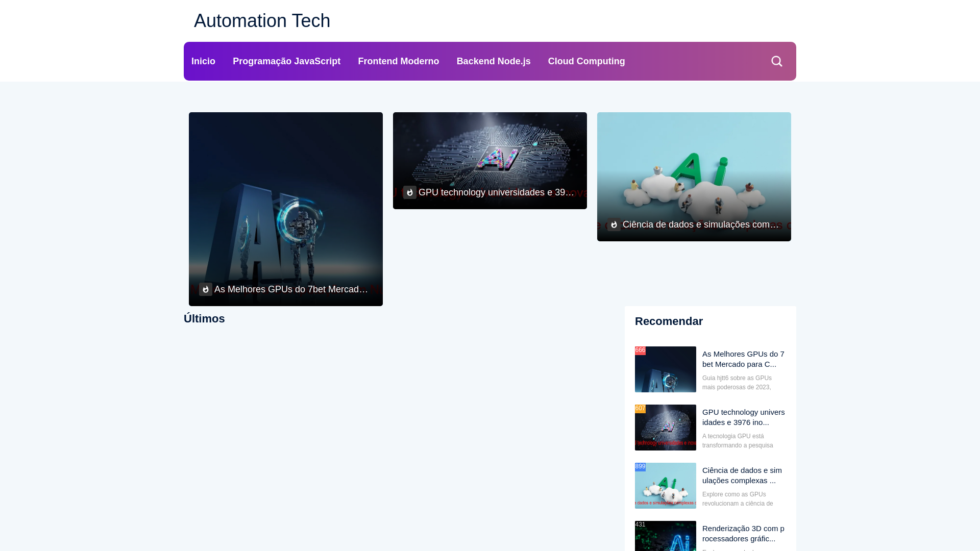Click the Recomendar heading
Viewport: 980px width, 551px height.
click(669, 321)
